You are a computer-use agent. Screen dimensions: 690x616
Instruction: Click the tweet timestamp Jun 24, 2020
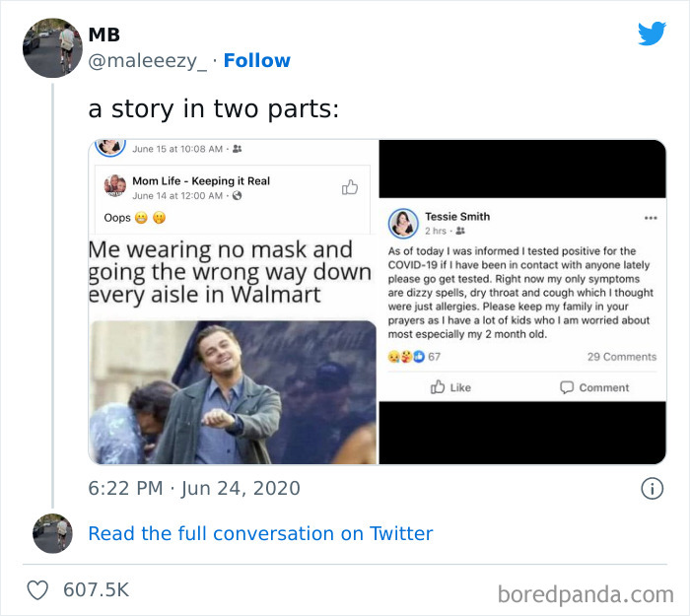tap(194, 488)
